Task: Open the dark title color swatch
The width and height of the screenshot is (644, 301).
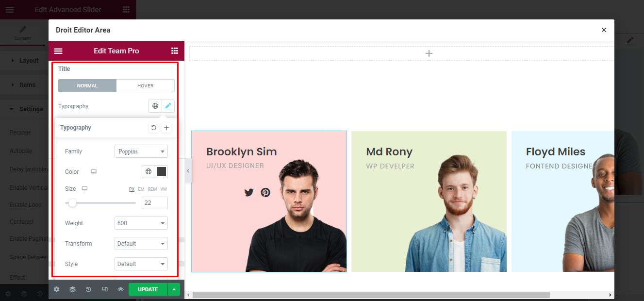Action: coord(162,172)
